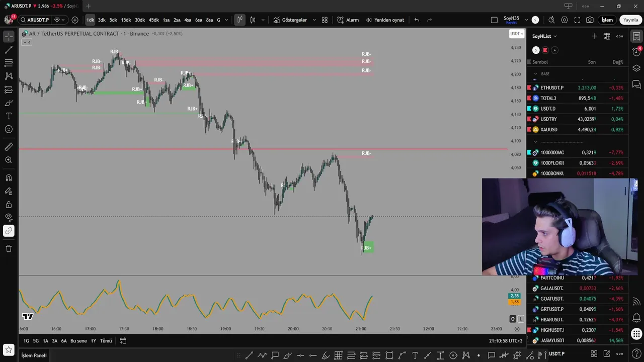Open the layout setup square icon
This screenshot has width=644, height=362.
[x=494, y=20]
